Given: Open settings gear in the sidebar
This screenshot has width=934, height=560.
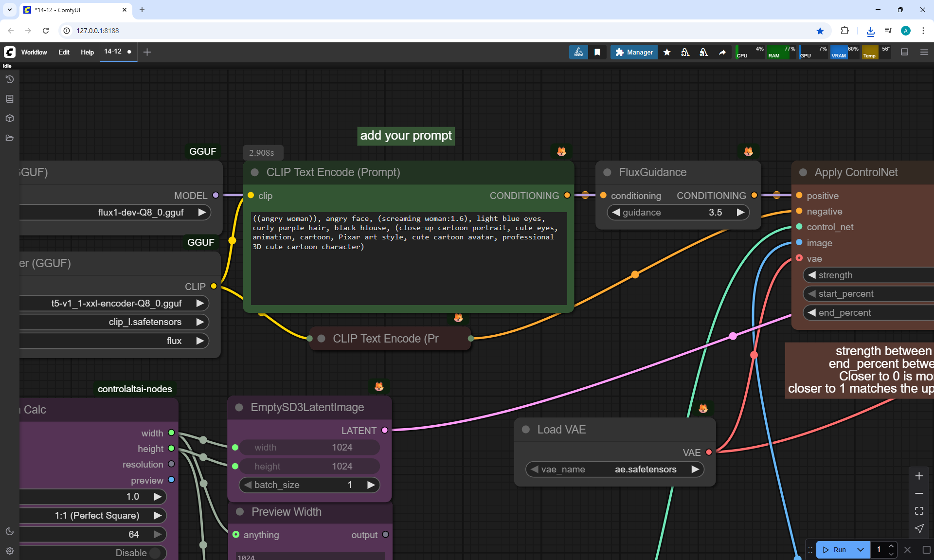Looking at the screenshot, I should coord(10,551).
